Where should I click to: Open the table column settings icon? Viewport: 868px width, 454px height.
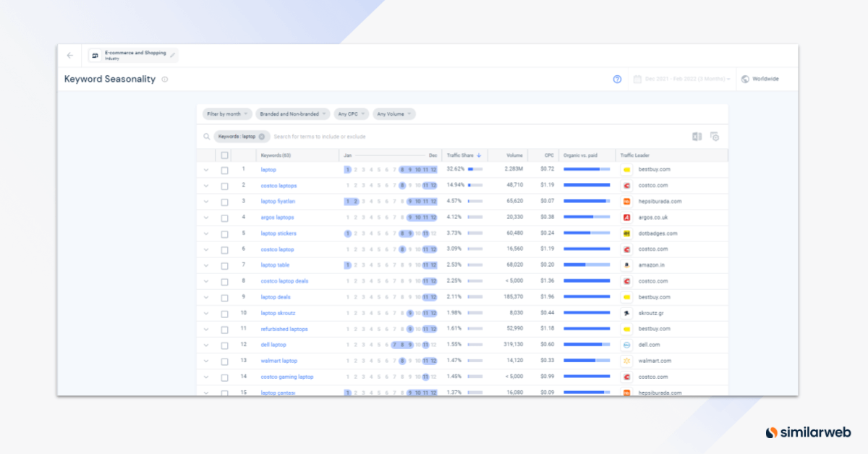tap(715, 136)
